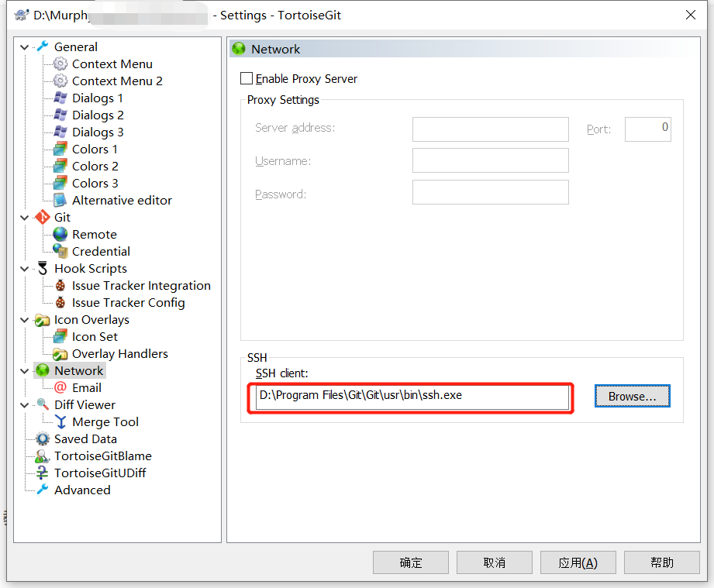
Task: Select the Email settings entry
Action: tap(87, 388)
